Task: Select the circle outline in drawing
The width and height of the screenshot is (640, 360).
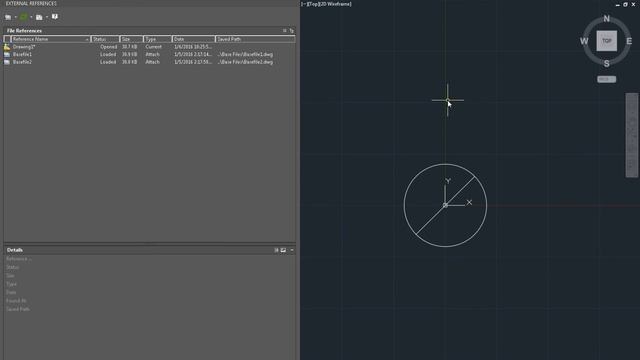Action: point(404,205)
